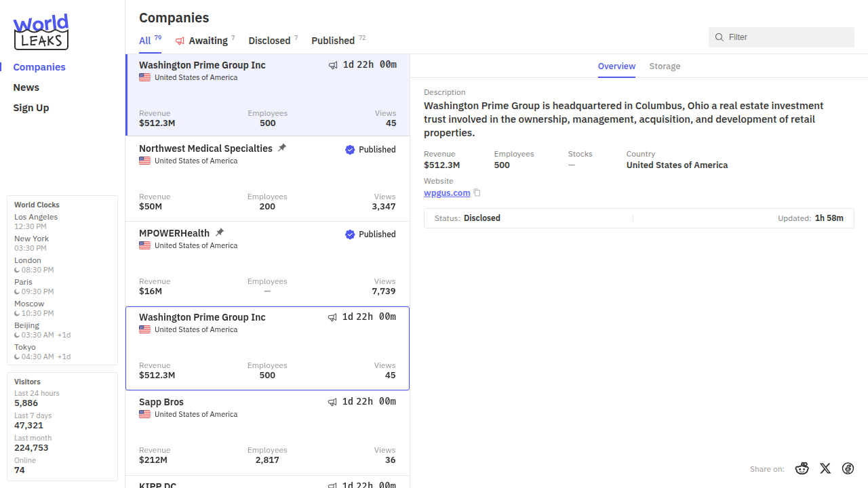Focus the Filter search field

click(787, 37)
